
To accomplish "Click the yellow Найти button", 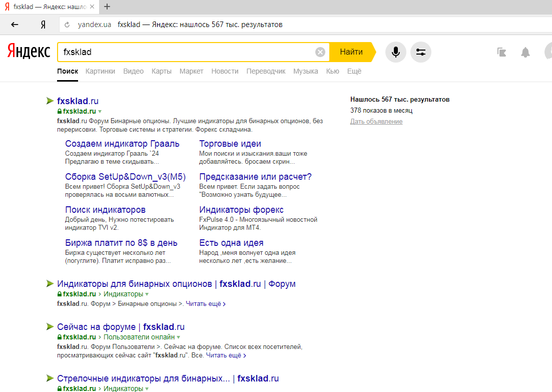I will coord(352,52).
